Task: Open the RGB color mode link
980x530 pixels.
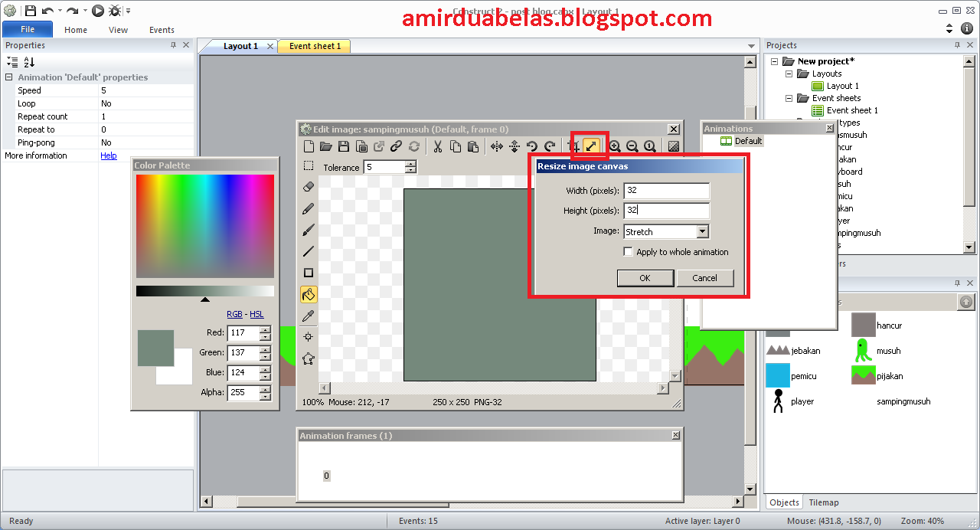Action: (235, 314)
